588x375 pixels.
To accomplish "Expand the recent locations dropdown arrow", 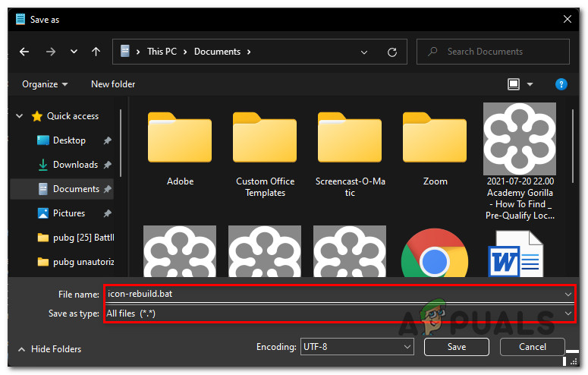I will coord(74,52).
